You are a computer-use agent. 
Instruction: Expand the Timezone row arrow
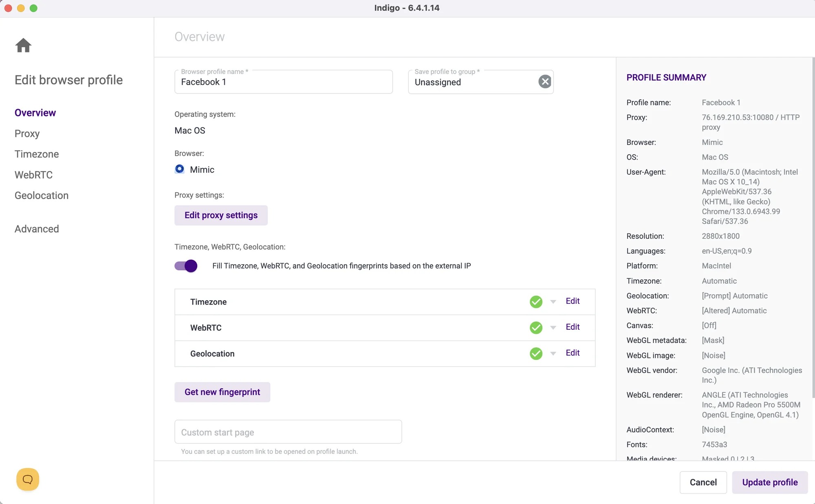pyautogui.click(x=553, y=302)
